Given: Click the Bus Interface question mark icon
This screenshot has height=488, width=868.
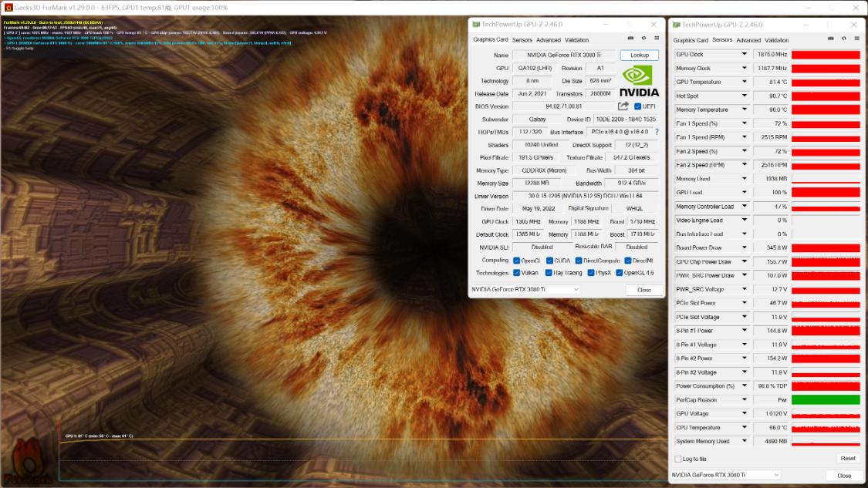Looking at the screenshot, I should pyautogui.click(x=657, y=132).
